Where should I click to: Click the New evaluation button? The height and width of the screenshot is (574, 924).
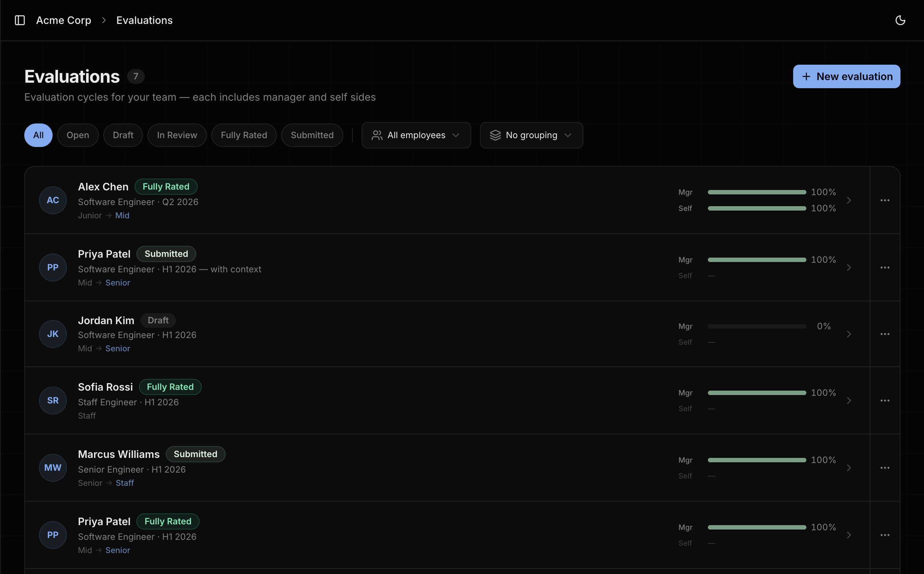(846, 76)
